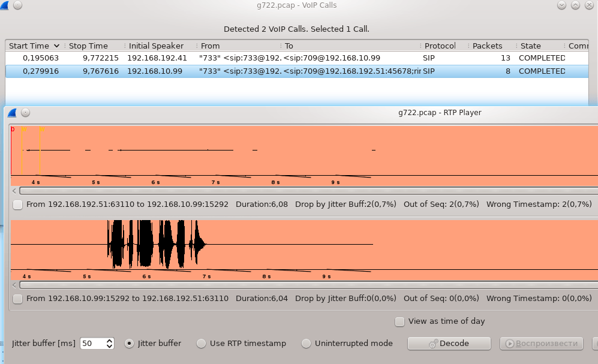This screenshot has height=364, width=598.
Task: Increase jitter buffer value with up arrow
Action: click(109, 341)
